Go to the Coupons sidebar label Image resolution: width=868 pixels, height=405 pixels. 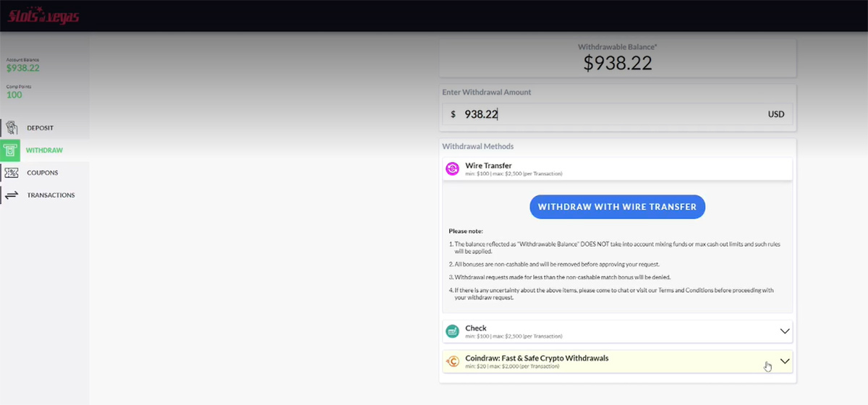[x=43, y=173]
